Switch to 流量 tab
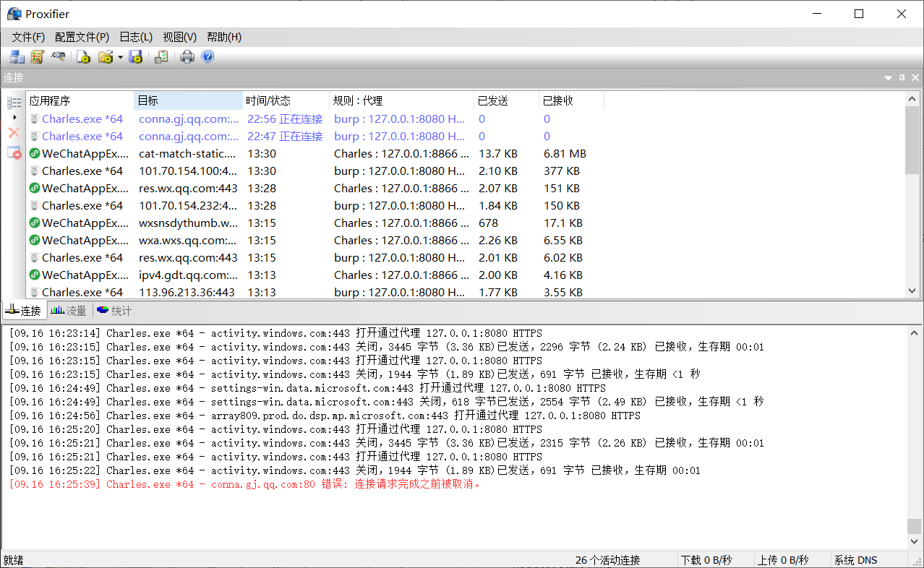924x568 pixels. point(69,311)
